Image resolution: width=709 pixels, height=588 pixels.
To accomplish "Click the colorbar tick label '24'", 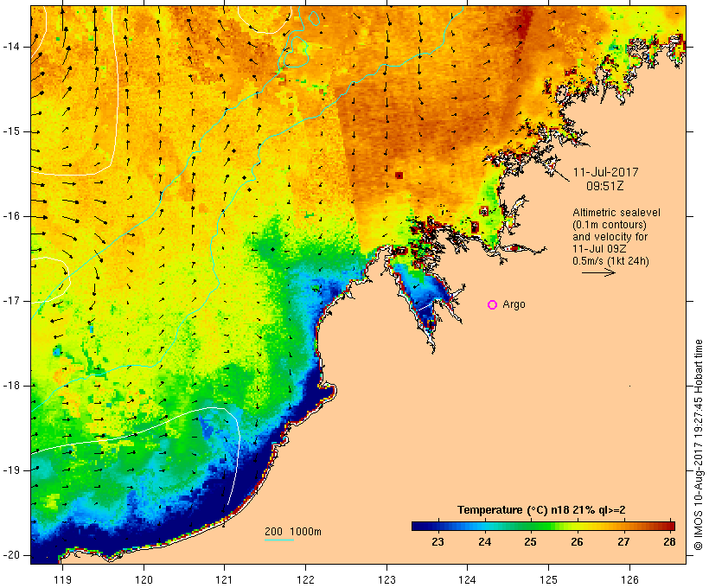I will (485, 542).
